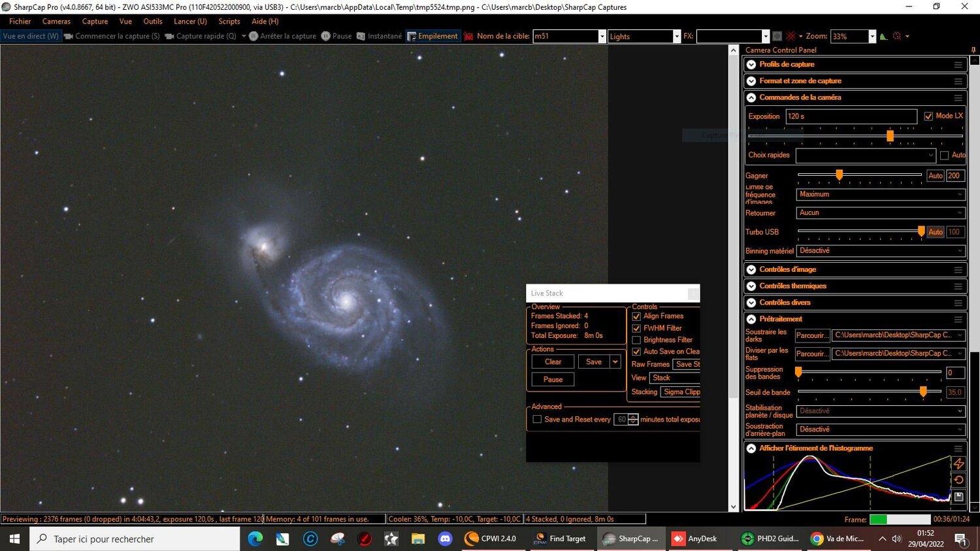Expand the Contrôles thermiques section
Image resolution: width=980 pixels, height=551 pixels.
point(751,286)
